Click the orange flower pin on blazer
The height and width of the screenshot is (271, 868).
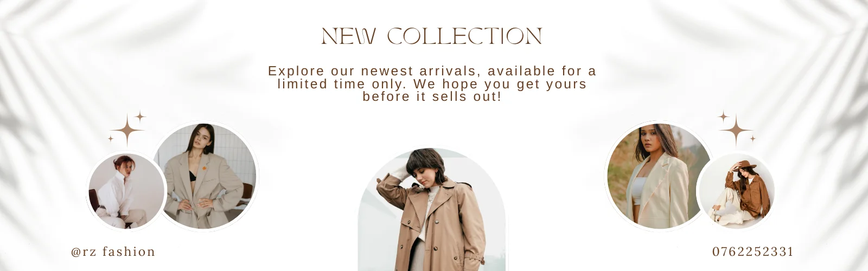(205, 169)
